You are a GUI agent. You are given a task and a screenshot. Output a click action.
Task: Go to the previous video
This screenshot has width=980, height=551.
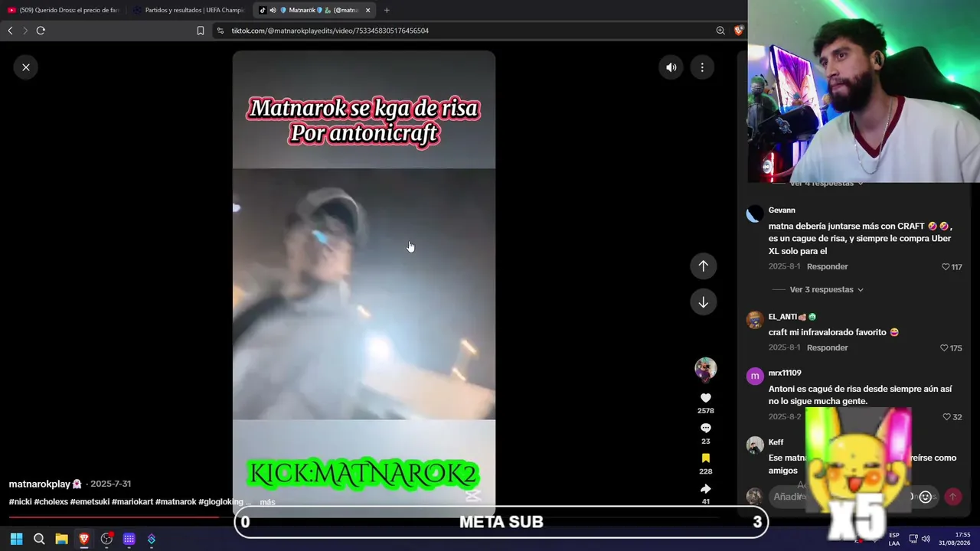(704, 266)
